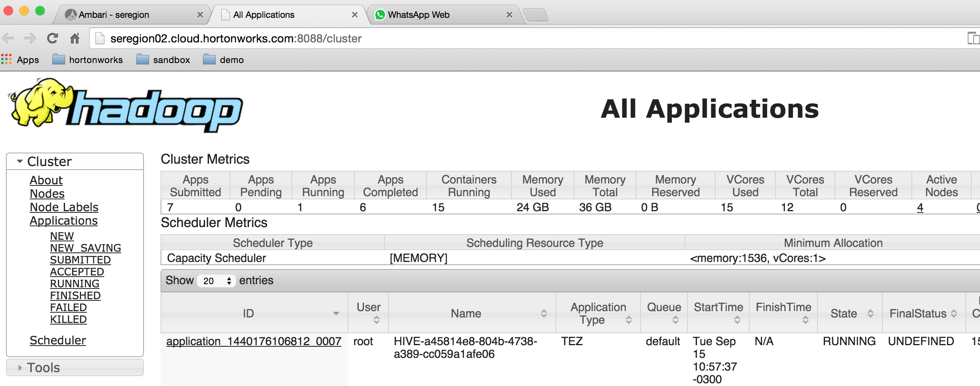This screenshot has width=980, height=386.
Task: Click the Active Nodes count link
Action: [920, 207]
